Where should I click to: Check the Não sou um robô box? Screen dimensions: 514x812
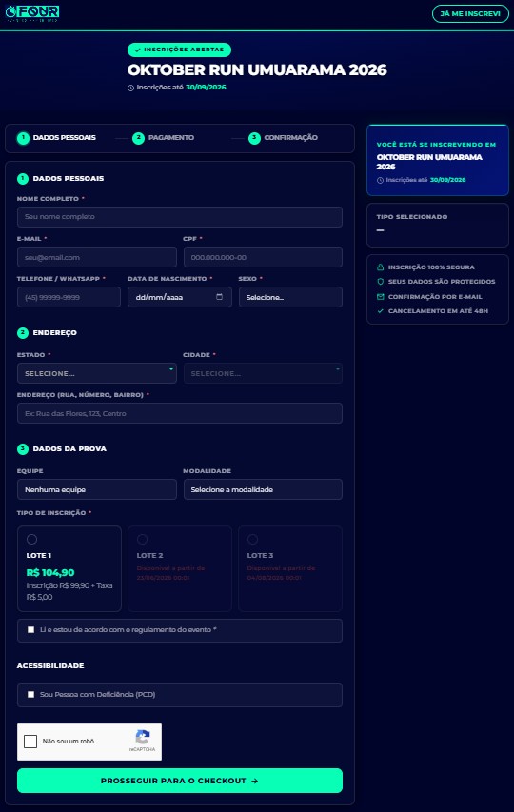[x=30, y=741]
